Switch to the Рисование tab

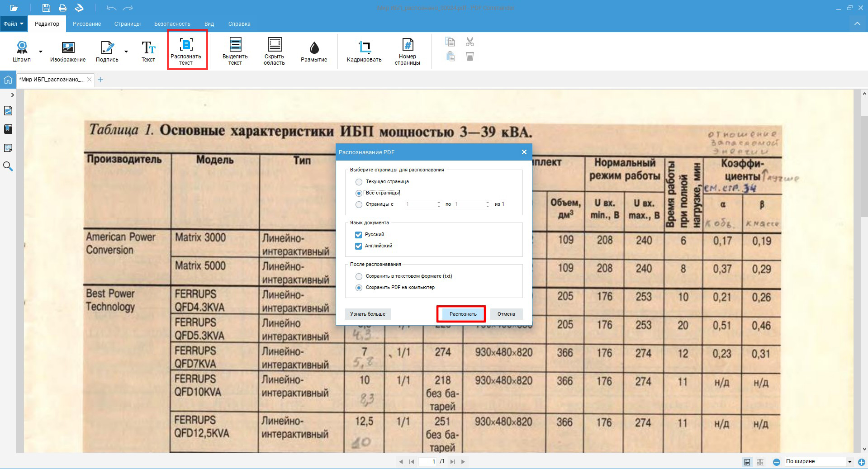[x=87, y=24]
